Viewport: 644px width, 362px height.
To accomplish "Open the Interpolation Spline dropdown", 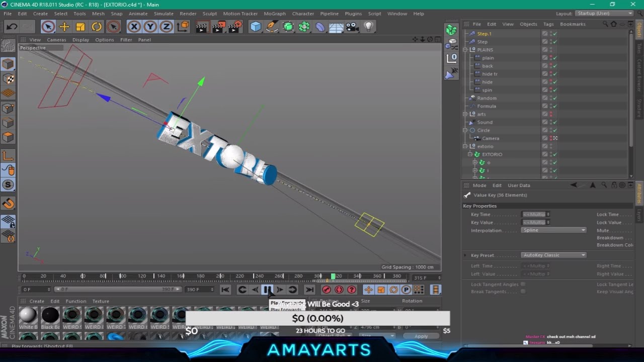I will point(554,230).
